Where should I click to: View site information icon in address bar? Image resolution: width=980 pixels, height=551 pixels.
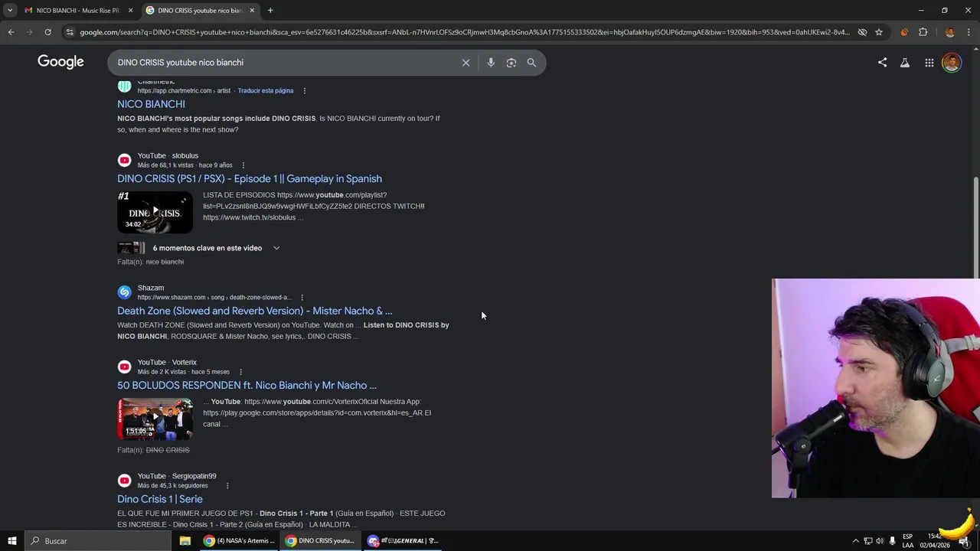70,32
